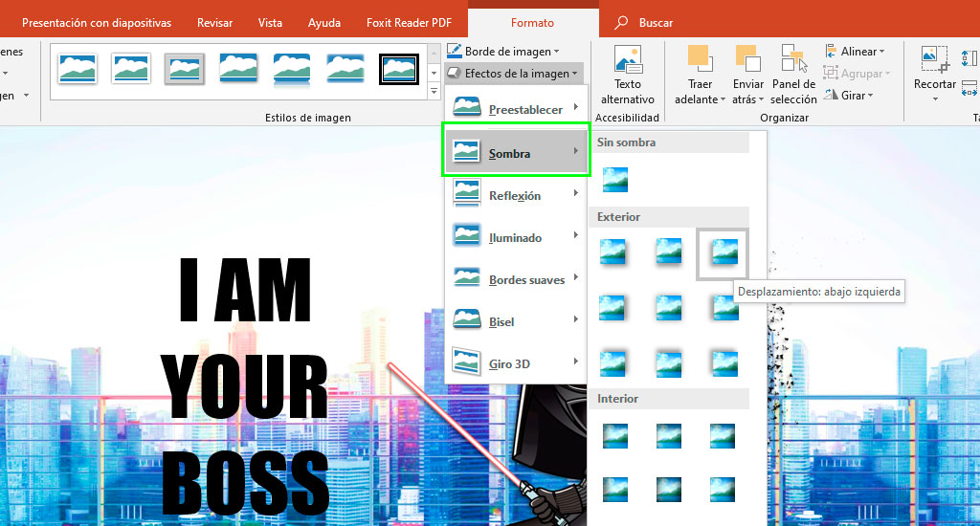Open Panel de selección
Image resolution: width=980 pixels, height=526 pixels.
click(x=793, y=75)
